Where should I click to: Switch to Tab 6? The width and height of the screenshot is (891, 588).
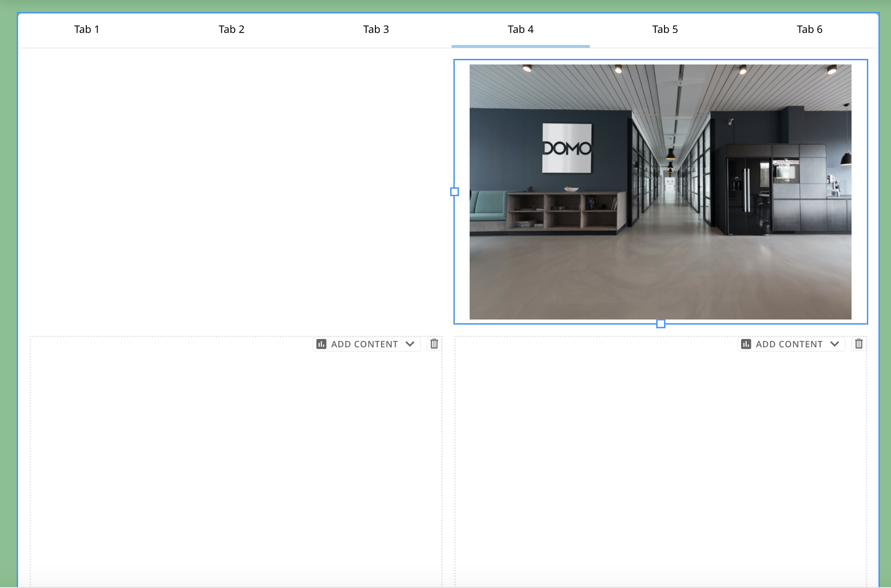coord(809,29)
